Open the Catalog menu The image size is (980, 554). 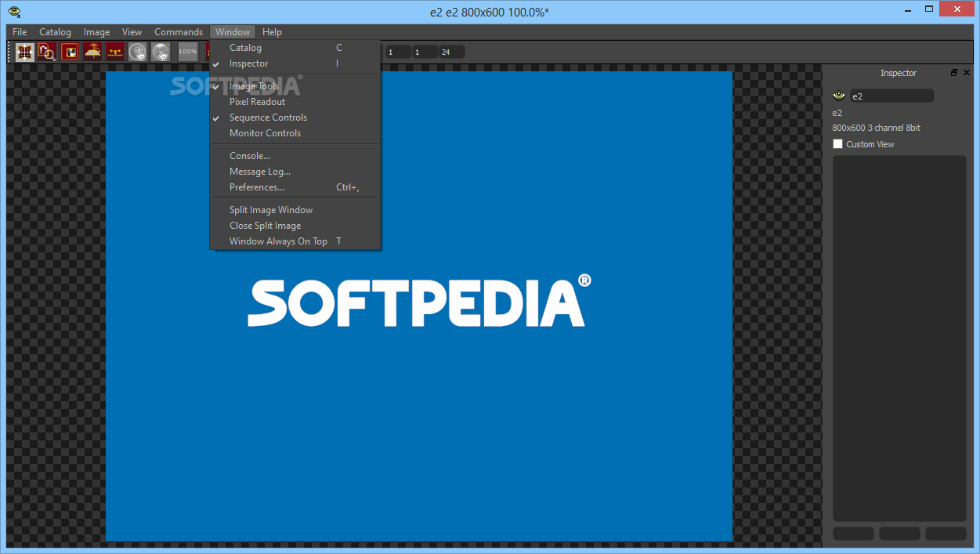click(56, 32)
